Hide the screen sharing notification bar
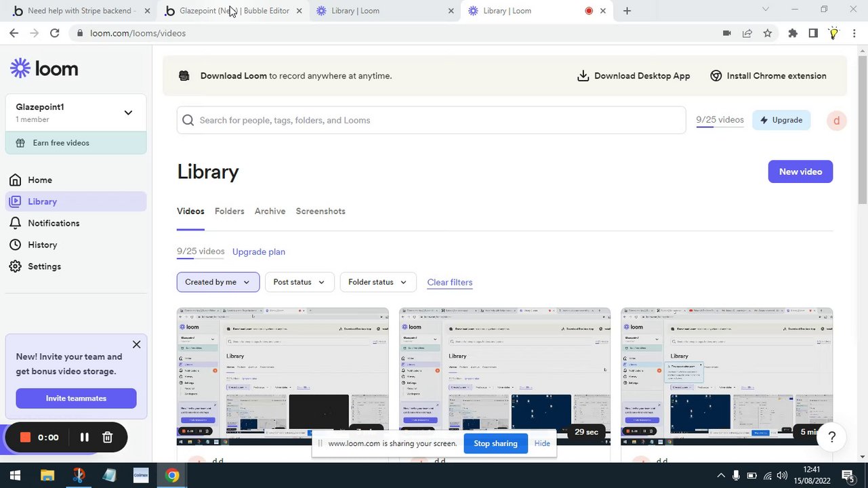The image size is (868, 488). (x=542, y=443)
